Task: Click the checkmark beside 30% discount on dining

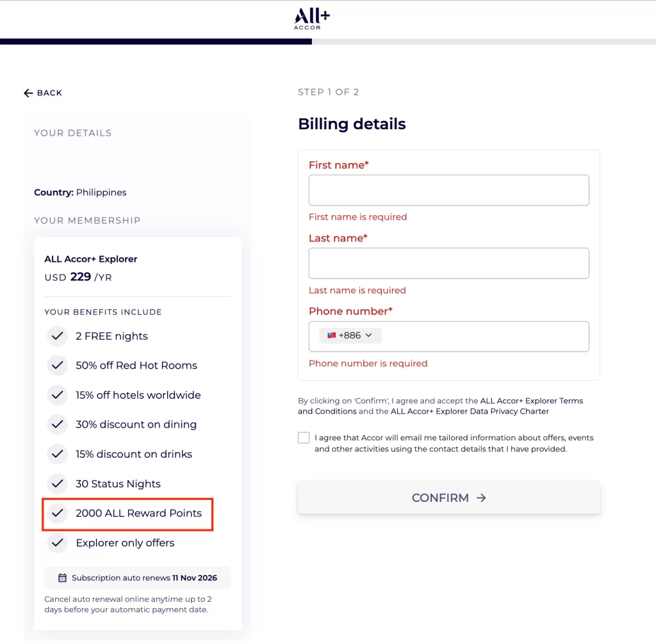Action: coord(58,424)
